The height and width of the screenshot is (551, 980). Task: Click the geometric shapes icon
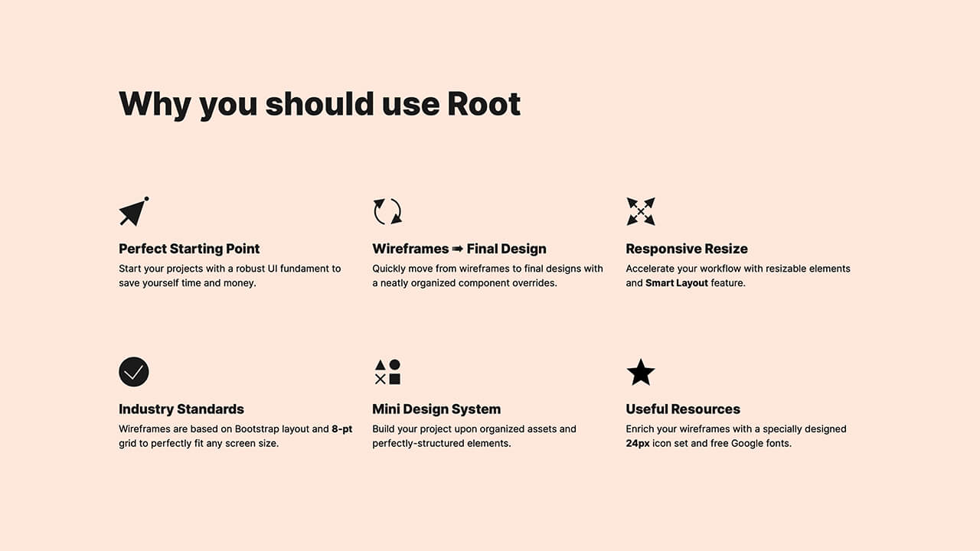coord(387,372)
